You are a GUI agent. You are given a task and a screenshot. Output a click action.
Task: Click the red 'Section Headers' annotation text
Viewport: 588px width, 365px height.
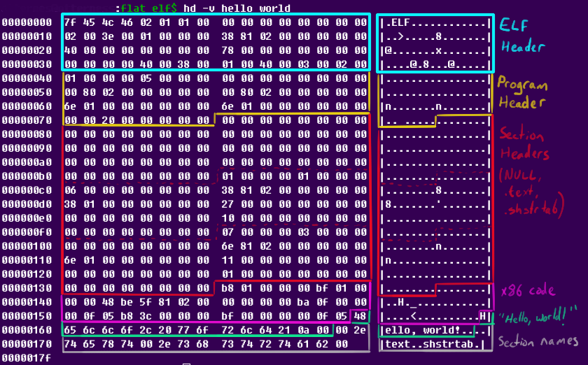point(525,145)
